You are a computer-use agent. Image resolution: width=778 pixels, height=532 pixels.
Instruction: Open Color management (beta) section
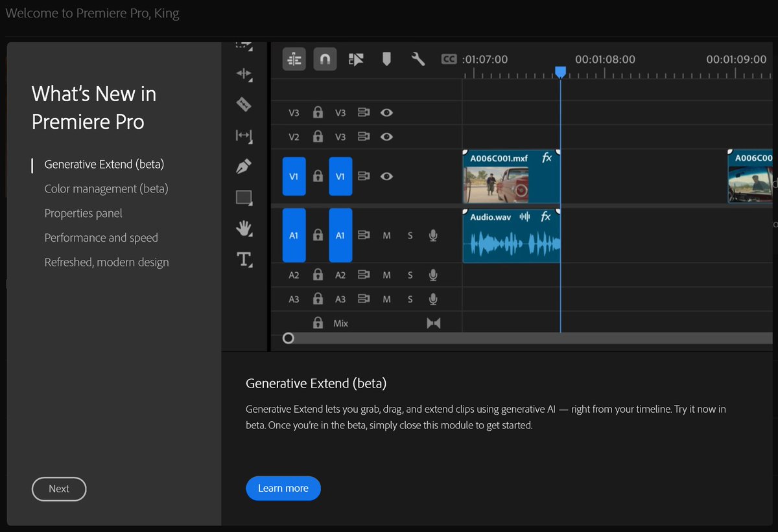tap(106, 189)
